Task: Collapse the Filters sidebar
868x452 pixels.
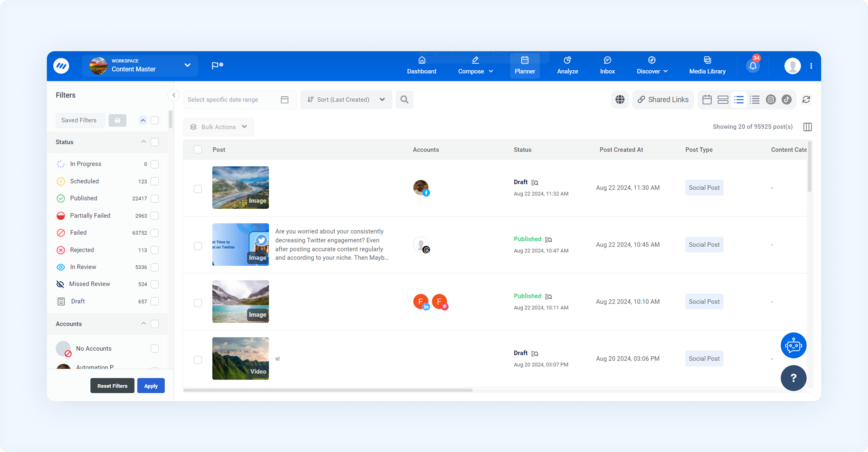Action: [x=174, y=95]
